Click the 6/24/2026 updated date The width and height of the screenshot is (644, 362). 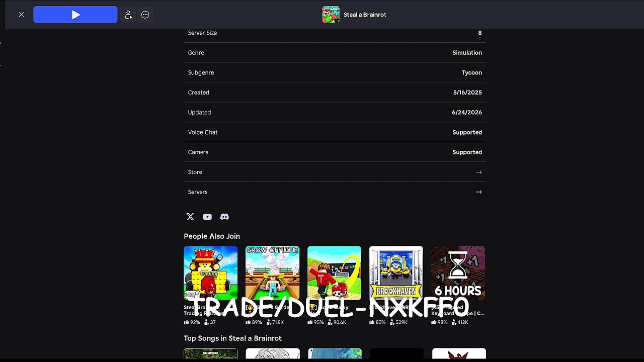466,112
